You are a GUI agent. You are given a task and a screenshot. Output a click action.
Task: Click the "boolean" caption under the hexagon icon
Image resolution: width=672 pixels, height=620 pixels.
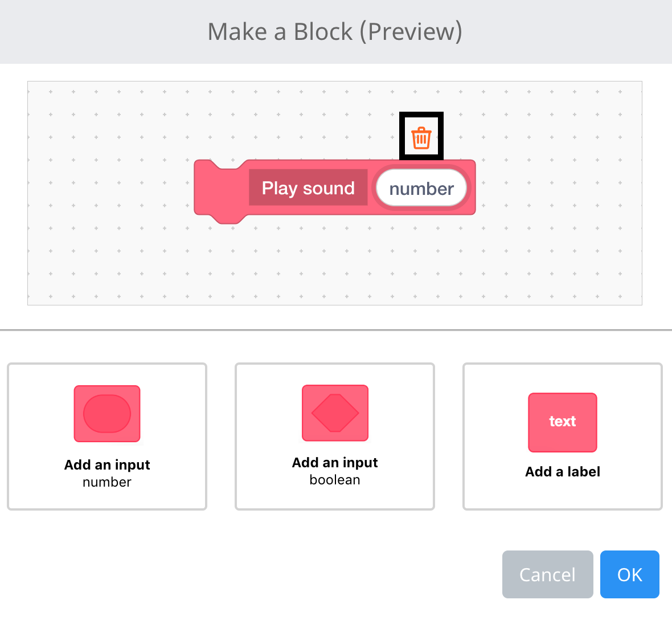click(334, 479)
